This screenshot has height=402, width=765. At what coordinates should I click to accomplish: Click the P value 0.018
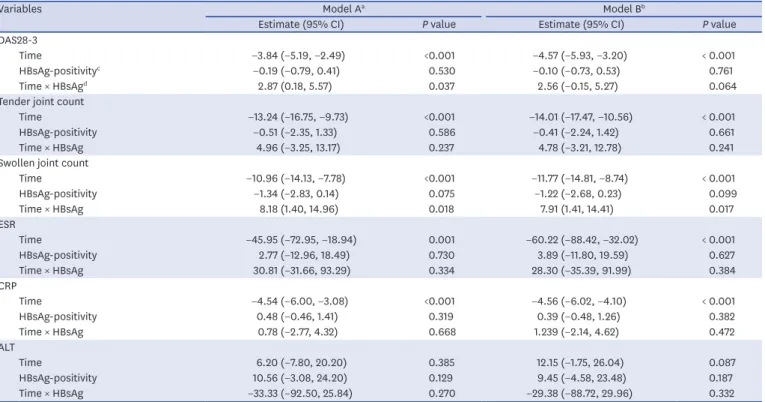[441, 209]
